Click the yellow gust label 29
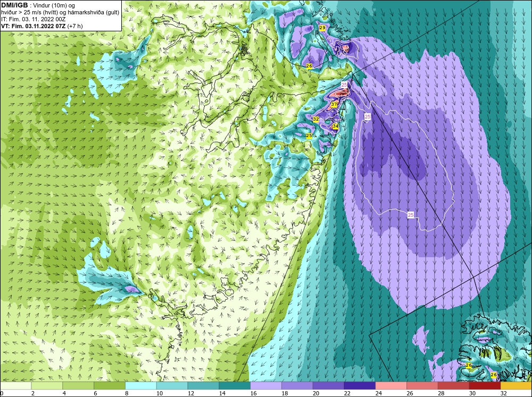The width and height of the screenshot is (532, 397). click(x=322, y=28)
